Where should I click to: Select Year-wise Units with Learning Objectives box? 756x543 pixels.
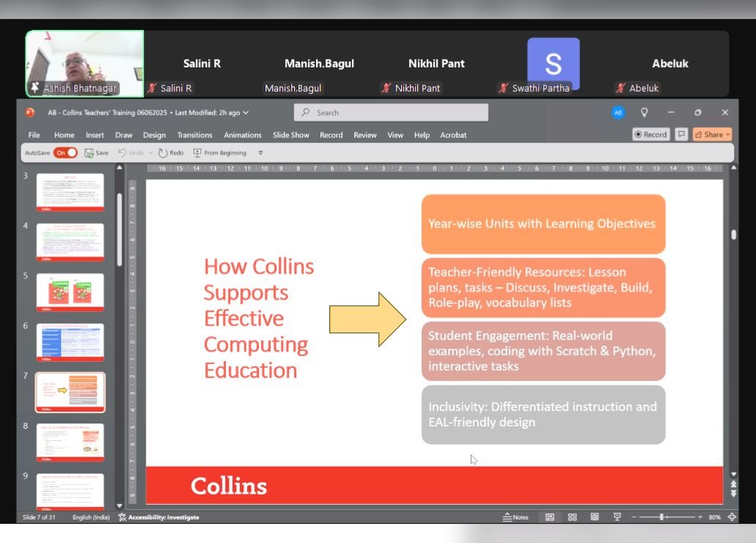coord(543,224)
